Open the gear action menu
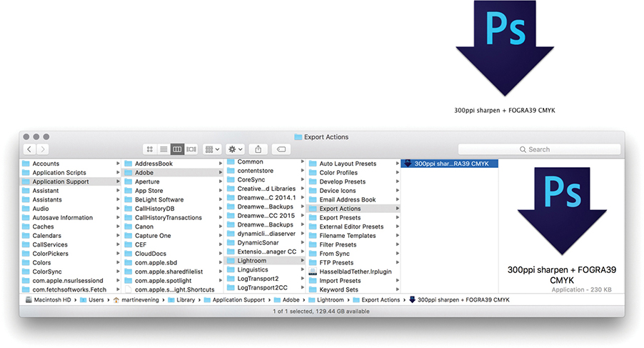Screen dimensions: 644x348 tap(236, 149)
